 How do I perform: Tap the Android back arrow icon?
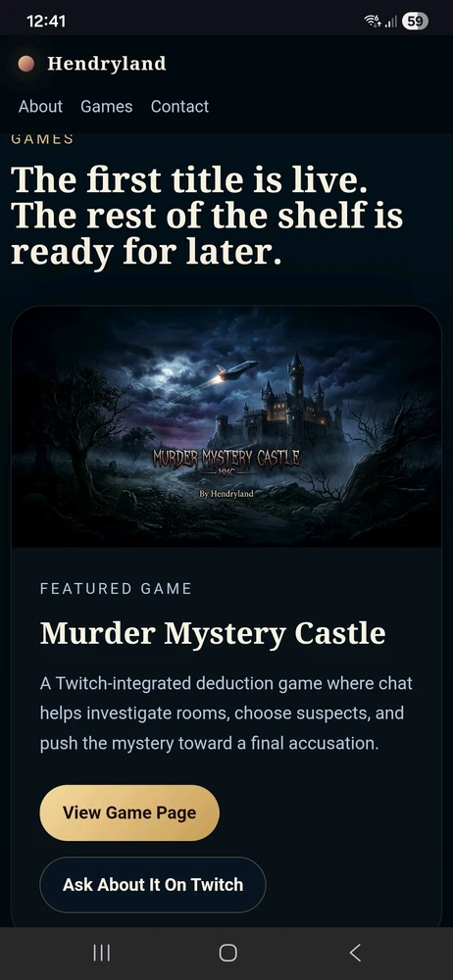(355, 953)
